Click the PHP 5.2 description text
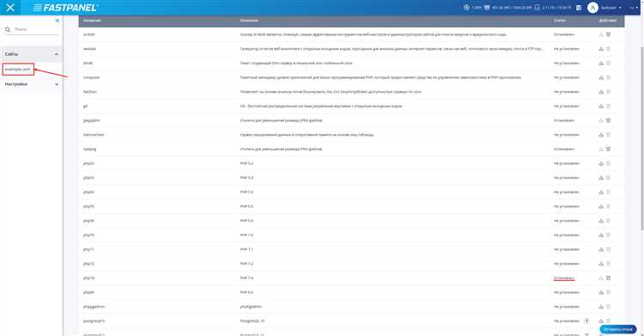Viewport: 644px width, 336px height. click(246, 163)
